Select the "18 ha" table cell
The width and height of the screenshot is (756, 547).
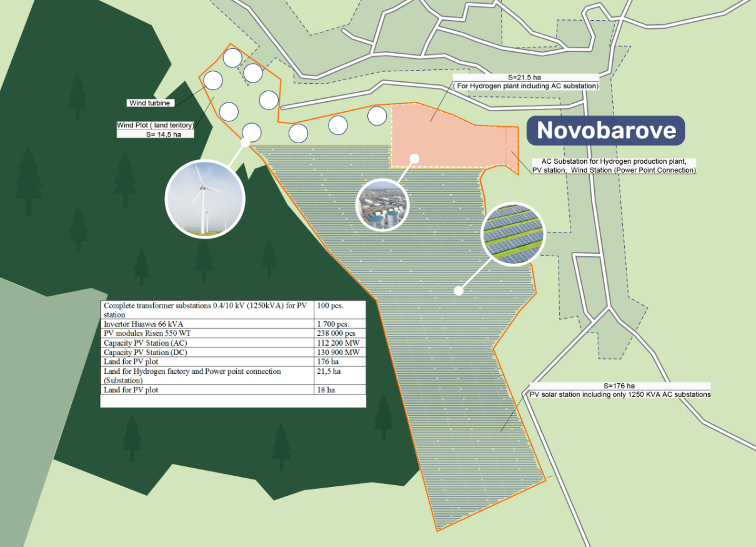pyautogui.click(x=340, y=389)
